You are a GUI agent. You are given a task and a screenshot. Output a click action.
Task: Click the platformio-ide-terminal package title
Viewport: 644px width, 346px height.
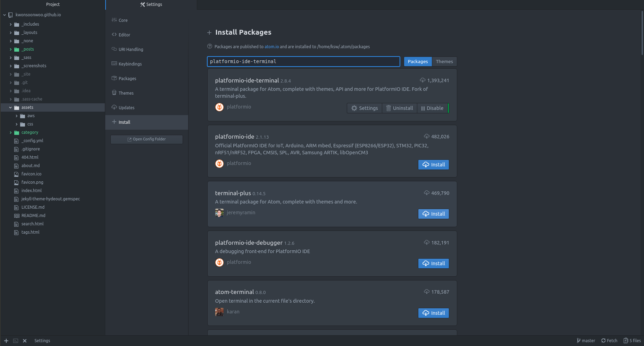tap(247, 80)
